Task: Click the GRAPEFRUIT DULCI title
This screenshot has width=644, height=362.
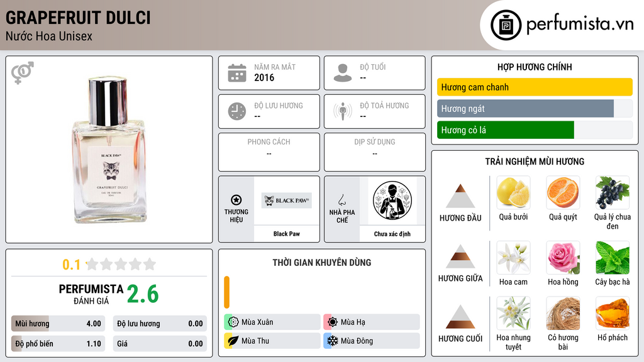Action: click(x=78, y=18)
